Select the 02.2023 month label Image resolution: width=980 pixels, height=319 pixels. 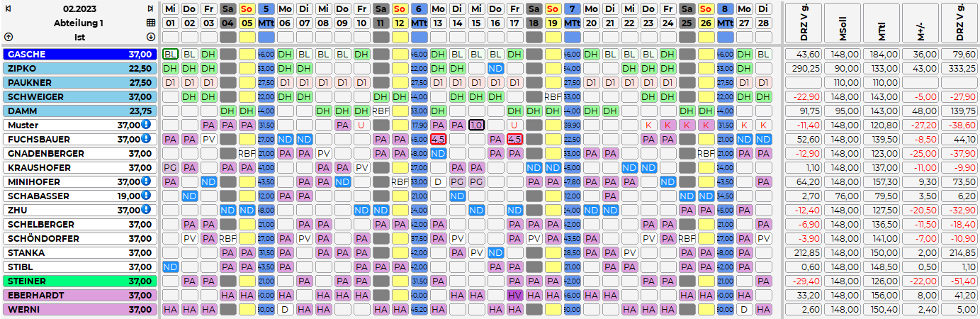(78, 9)
